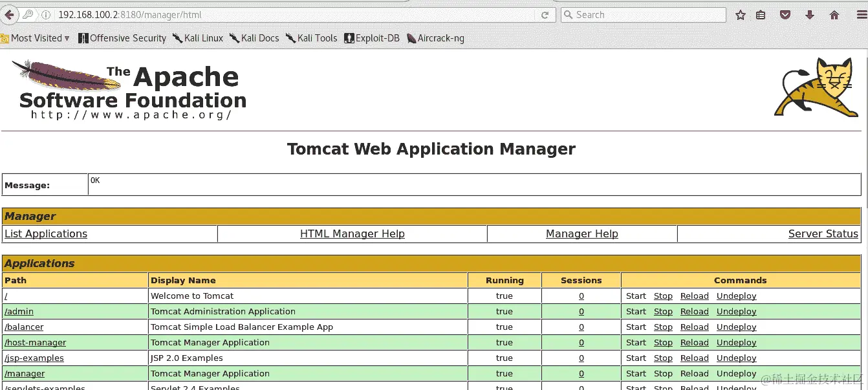Viewport: 868px width, 390px height.
Task: Open the Kali Tools bookmark
Action: pyautogui.click(x=311, y=38)
